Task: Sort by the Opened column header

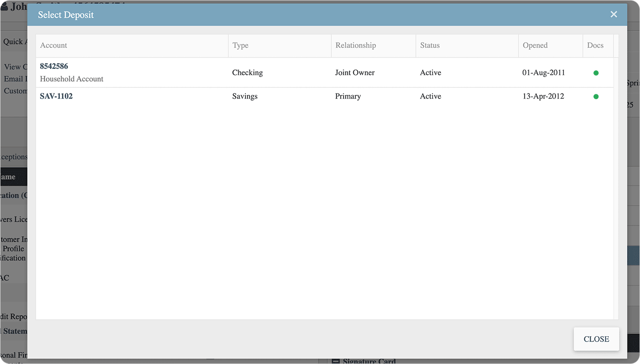Action: tap(535, 45)
